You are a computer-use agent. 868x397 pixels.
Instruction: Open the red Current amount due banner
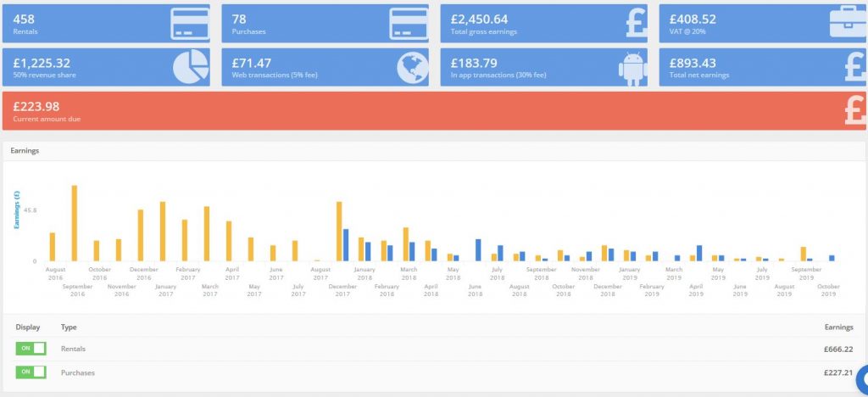click(434, 111)
